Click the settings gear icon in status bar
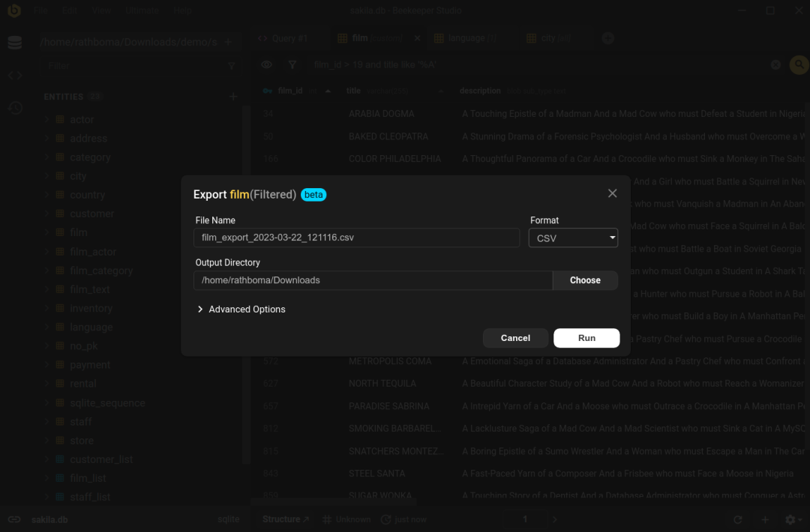 (790, 519)
